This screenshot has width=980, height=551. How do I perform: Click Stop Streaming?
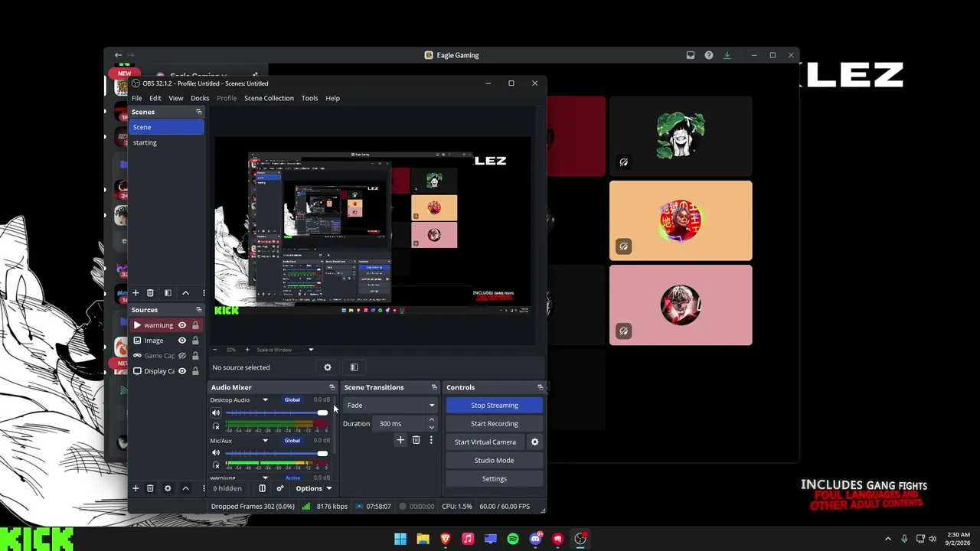(495, 406)
